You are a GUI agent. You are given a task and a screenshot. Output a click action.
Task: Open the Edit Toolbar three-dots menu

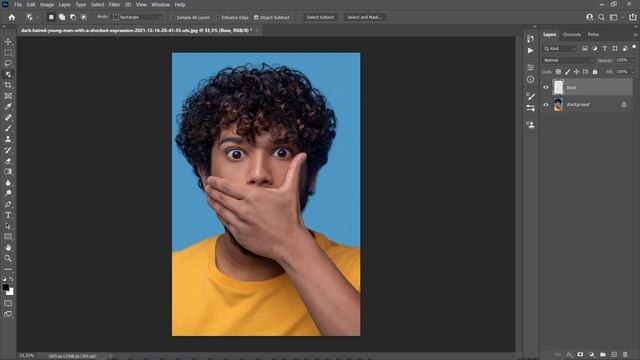point(8,269)
